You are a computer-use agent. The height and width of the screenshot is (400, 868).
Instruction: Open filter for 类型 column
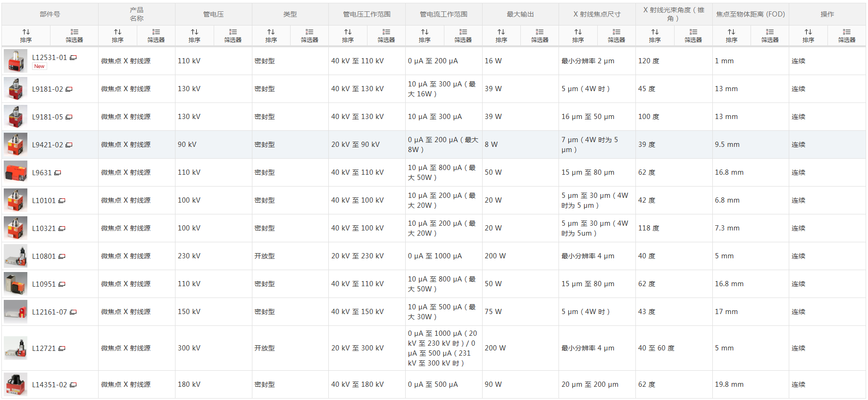pyautogui.click(x=309, y=35)
